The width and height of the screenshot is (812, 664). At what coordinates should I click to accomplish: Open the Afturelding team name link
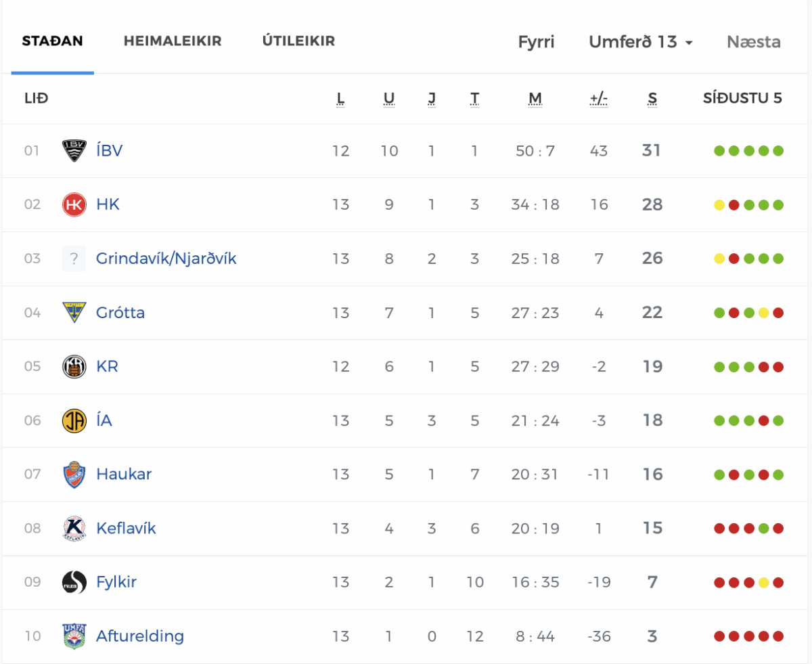140,636
